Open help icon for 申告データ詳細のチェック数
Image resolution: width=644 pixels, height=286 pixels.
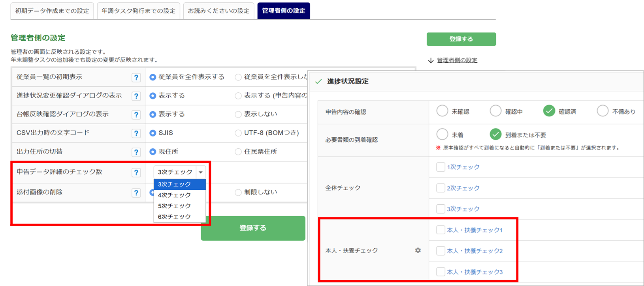[136, 172]
